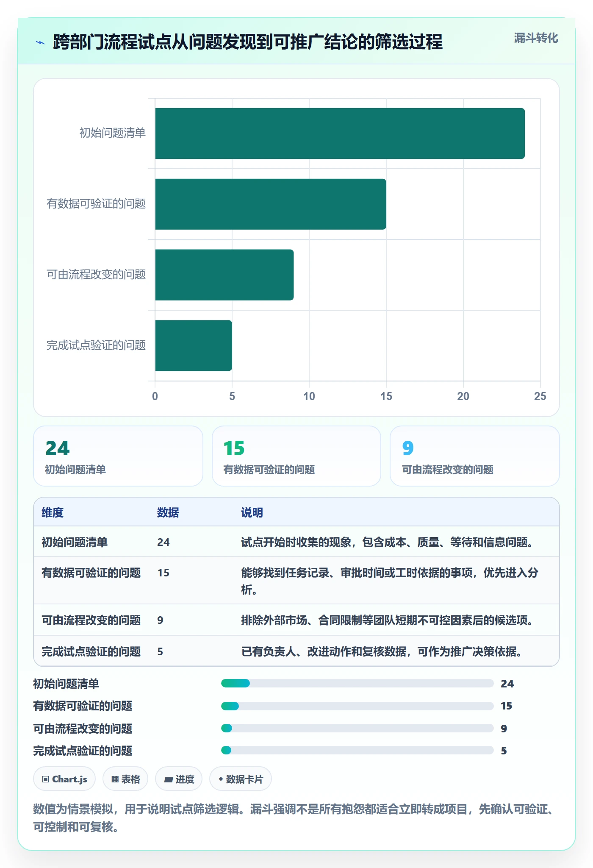Click the 初始问题清单 progress bar showing 24

point(357,683)
